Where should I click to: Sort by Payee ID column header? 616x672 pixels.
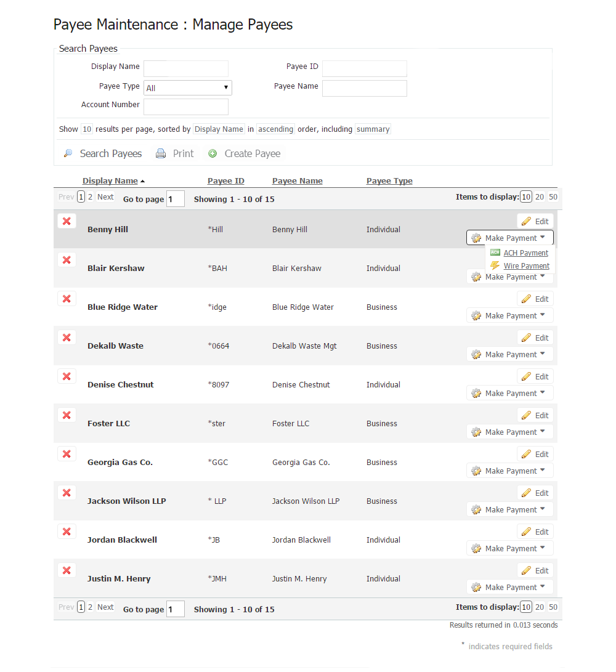(226, 180)
